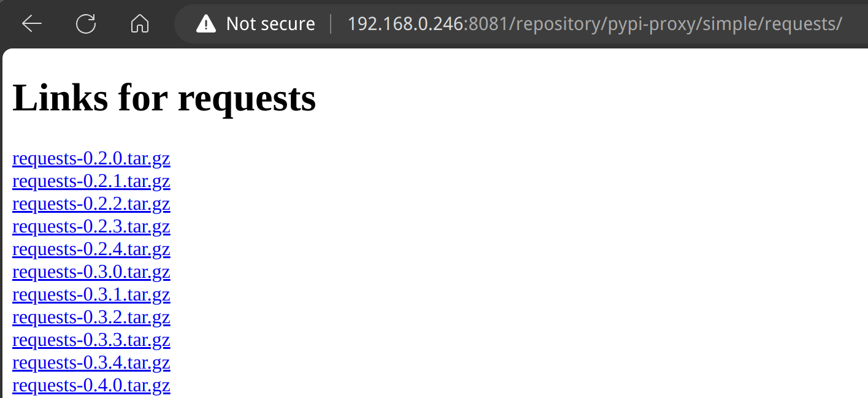This screenshot has width=868, height=398.
Task: Select the requests-0.2.3.tar.gz link
Action: pos(91,227)
